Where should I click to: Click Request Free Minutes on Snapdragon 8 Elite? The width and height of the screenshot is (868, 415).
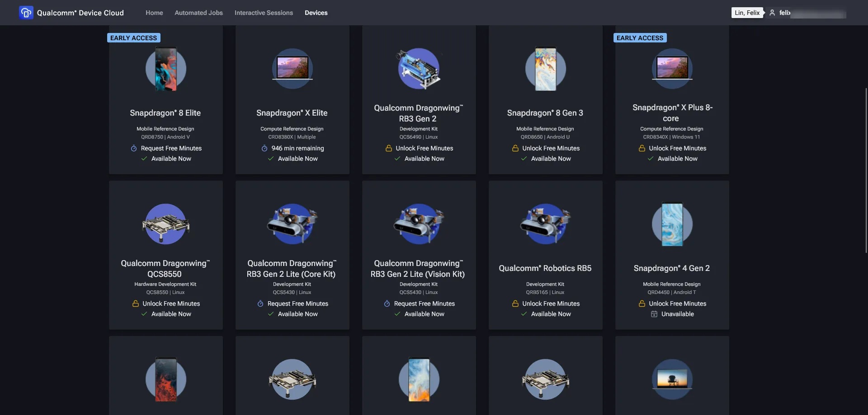click(x=171, y=148)
